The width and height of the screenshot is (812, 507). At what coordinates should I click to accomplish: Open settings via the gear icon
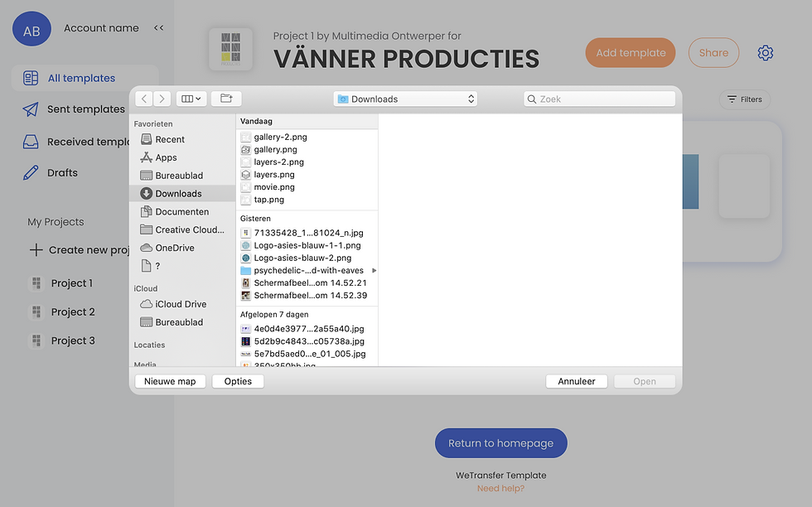[765, 53]
